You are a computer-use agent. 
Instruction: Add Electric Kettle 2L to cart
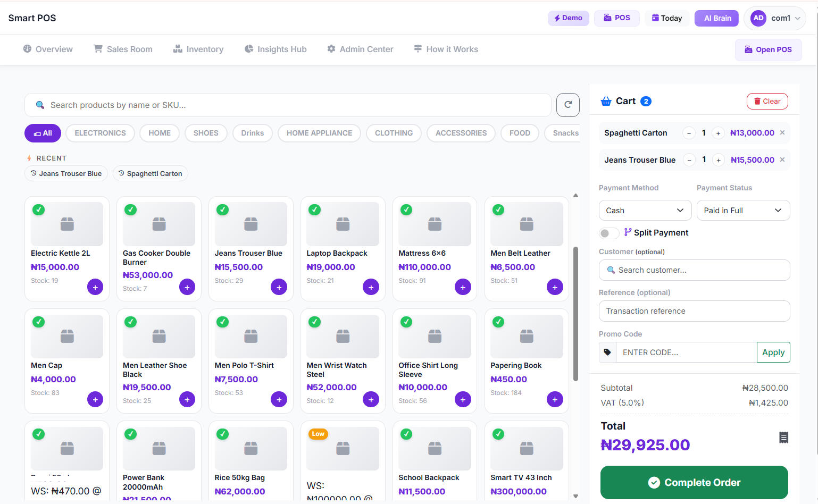(95, 287)
